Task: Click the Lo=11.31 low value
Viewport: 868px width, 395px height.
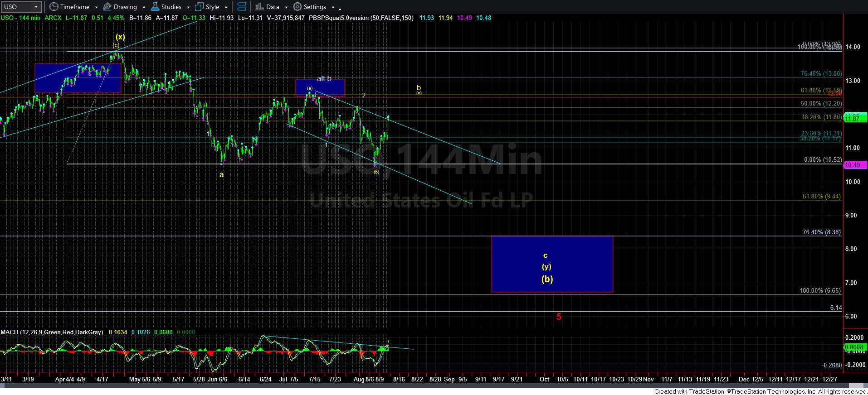Action: tap(249, 18)
